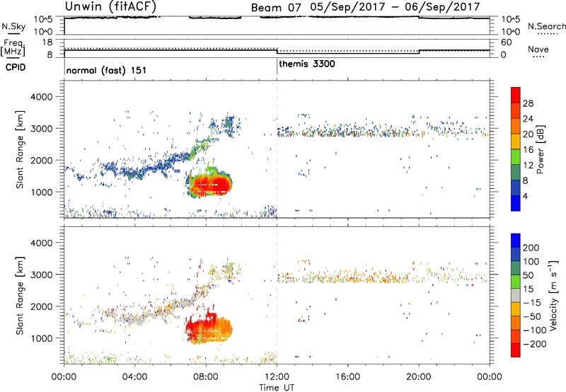
Task: Click the '08:00' time tick label
Action: pyautogui.click(x=206, y=377)
